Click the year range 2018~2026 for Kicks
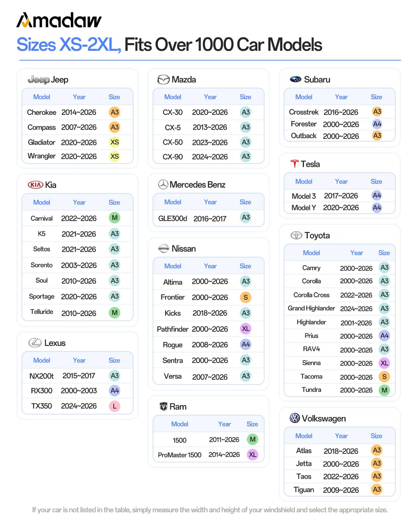Viewport: 420px width, 522px height. (210, 313)
